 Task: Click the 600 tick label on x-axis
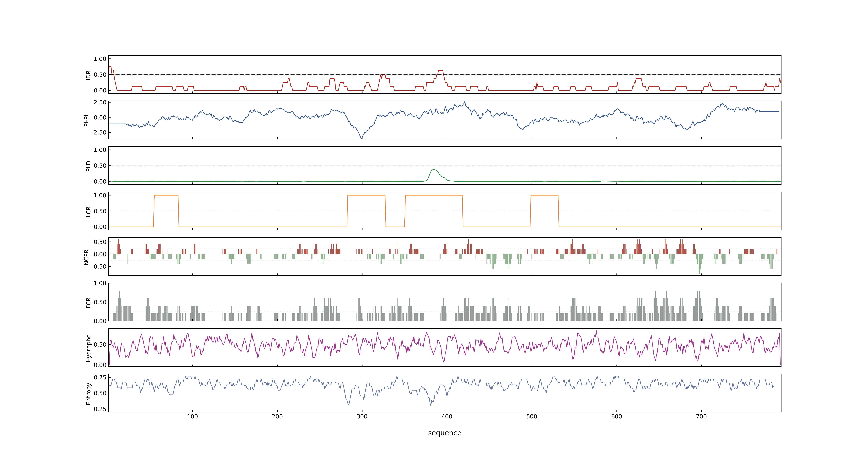click(x=617, y=416)
